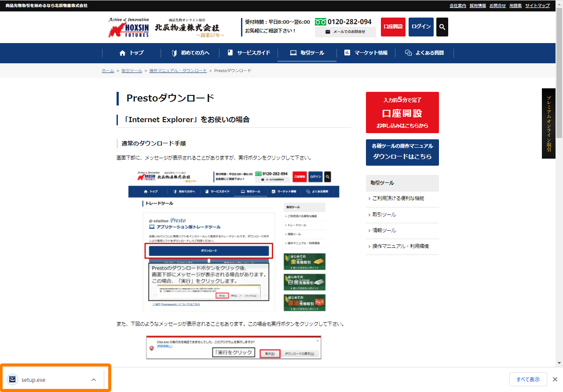The image size is (563, 392).
Task: Open 操作マニュアル・ダウンロード breadcrumb link
Action: 178,71
